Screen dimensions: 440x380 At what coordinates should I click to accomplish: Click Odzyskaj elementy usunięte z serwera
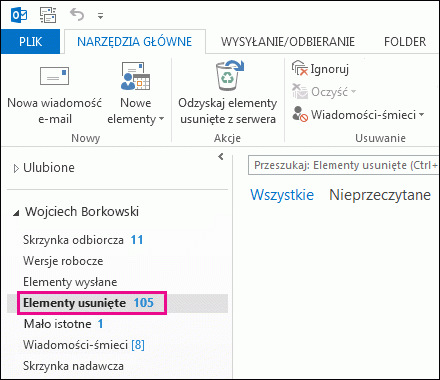tap(228, 93)
